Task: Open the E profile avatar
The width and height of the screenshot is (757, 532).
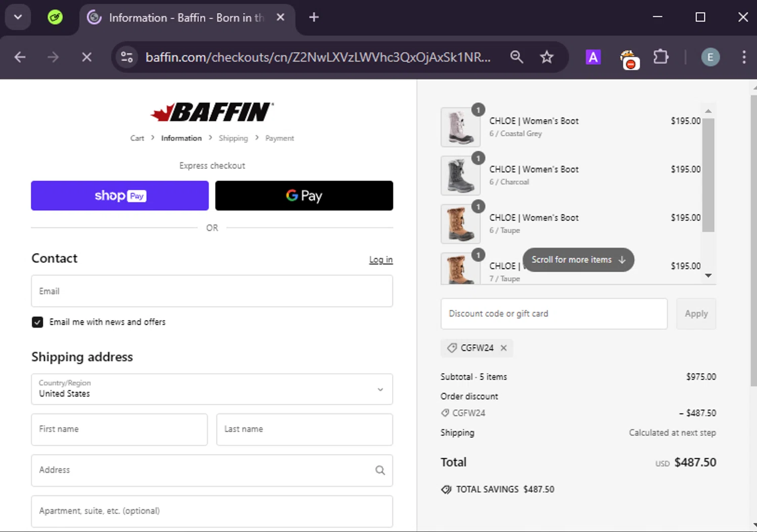Action: tap(710, 57)
